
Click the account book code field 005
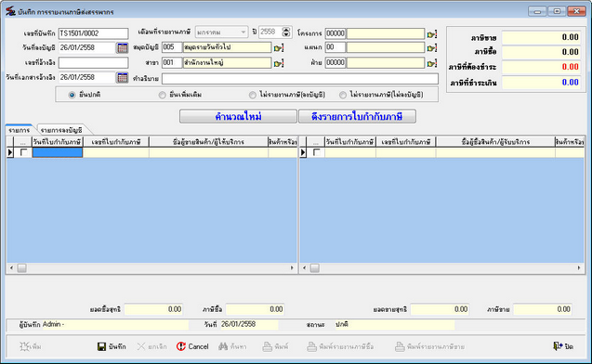pyautogui.click(x=172, y=47)
